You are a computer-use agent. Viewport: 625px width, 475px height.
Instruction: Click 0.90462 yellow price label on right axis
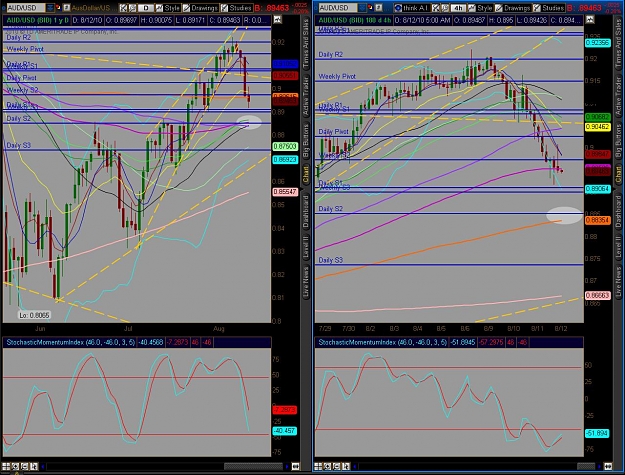597,127
